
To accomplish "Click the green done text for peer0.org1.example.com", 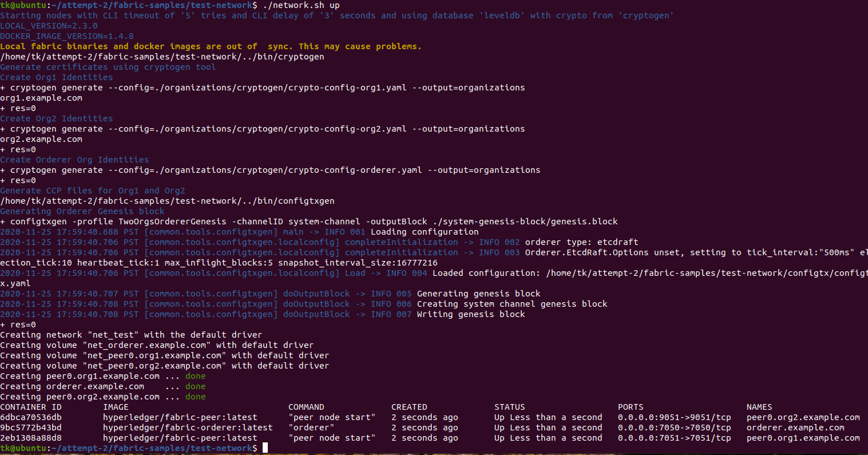I will [x=195, y=375].
